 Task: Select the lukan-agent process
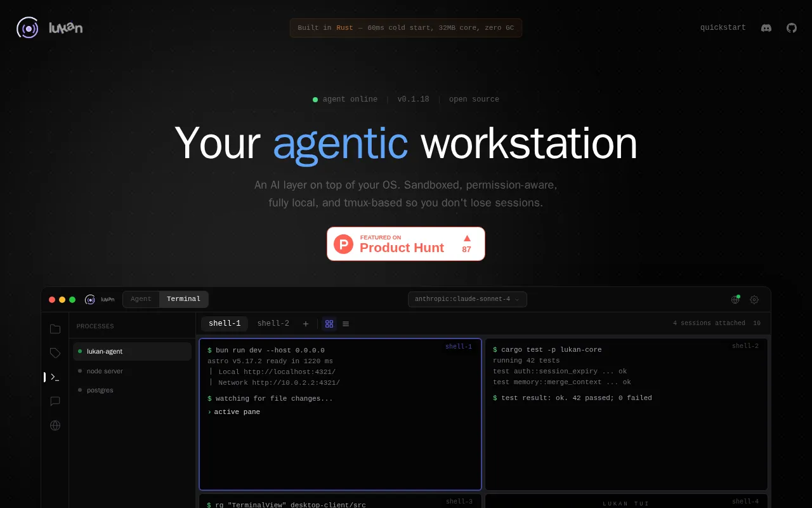132,351
